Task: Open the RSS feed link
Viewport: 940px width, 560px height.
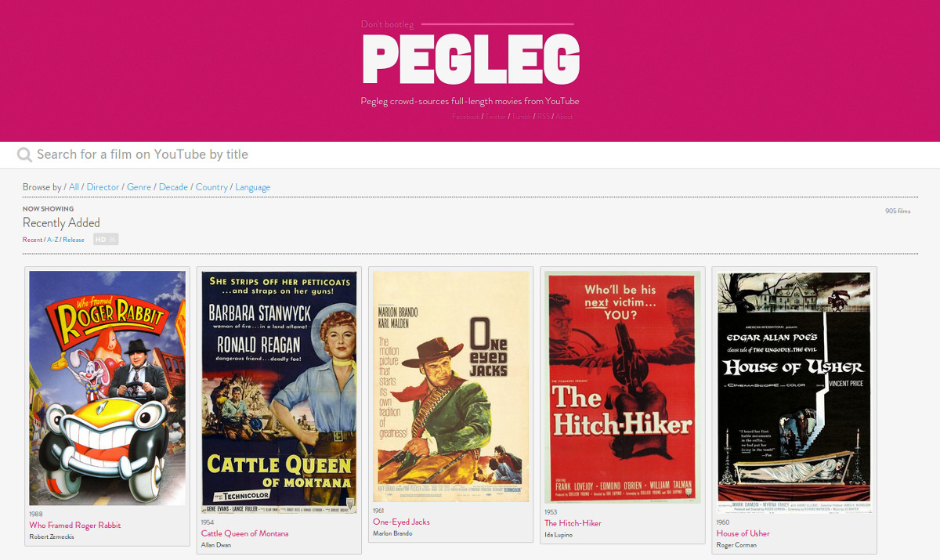Action: 543,117
